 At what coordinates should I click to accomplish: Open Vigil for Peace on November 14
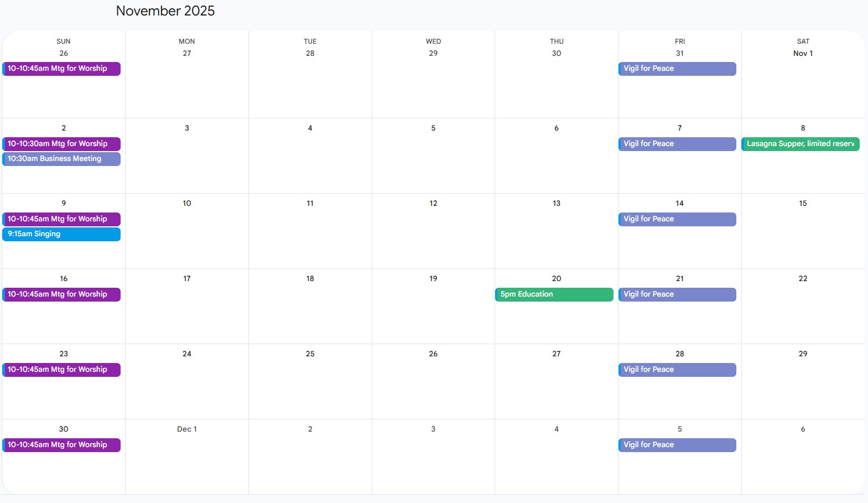click(x=677, y=219)
